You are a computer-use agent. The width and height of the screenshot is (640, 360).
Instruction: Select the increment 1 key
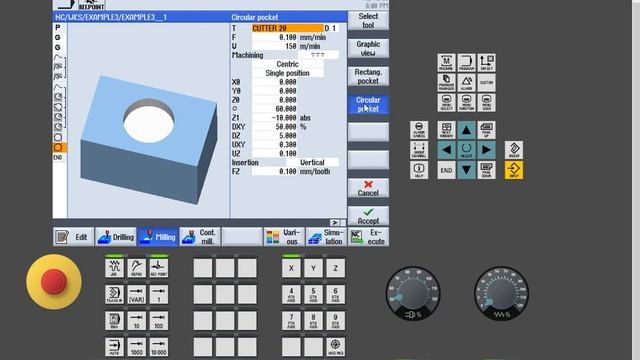click(x=159, y=294)
